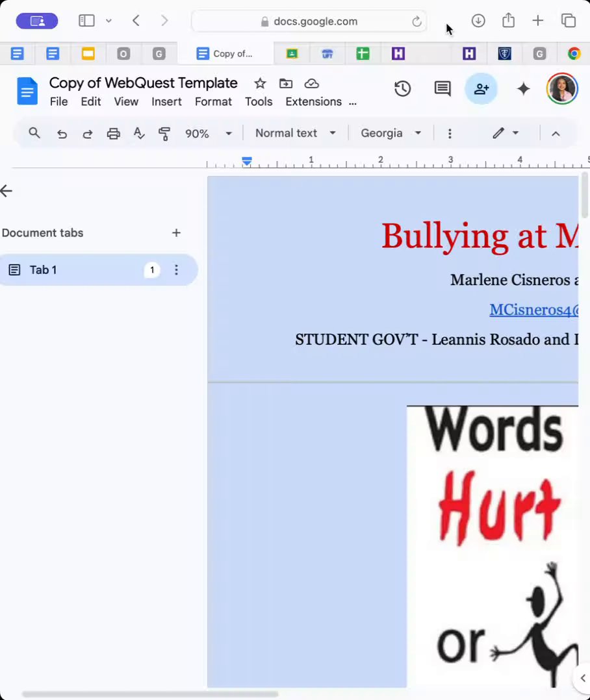Screen dimensions: 590x700
Task: Click the Bullying title heading text
Action: (480, 236)
